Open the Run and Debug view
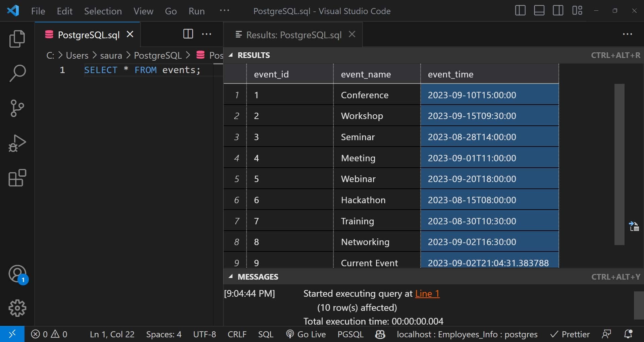The image size is (644, 342). coord(17,143)
